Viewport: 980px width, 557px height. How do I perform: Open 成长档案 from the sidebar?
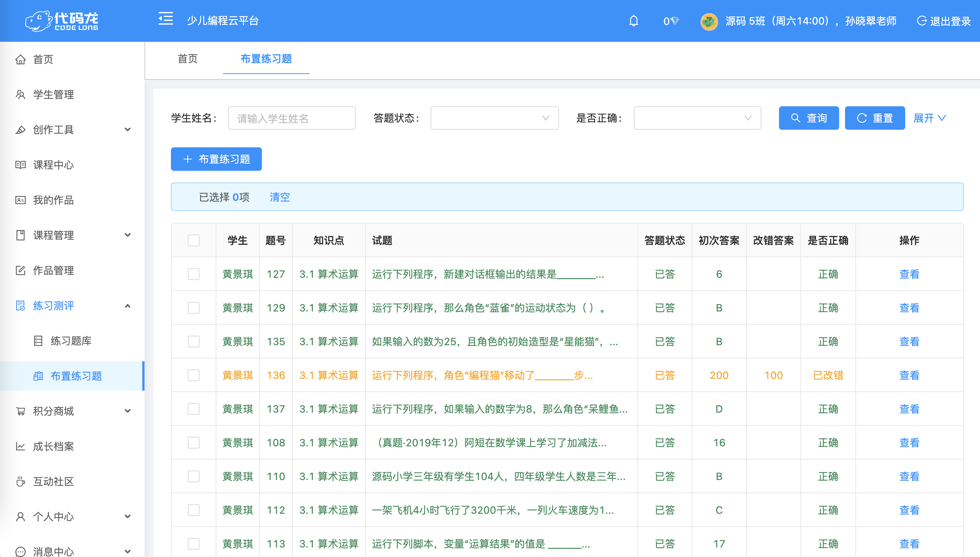(x=53, y=446)
